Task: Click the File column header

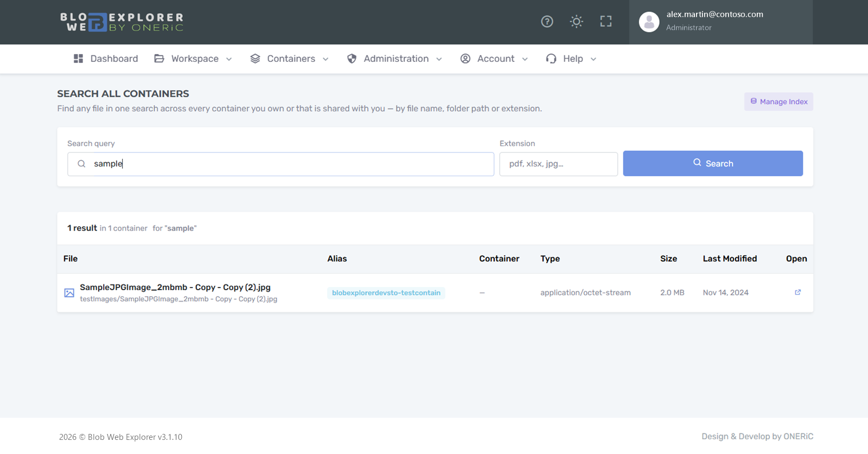Action: (71, 259)
